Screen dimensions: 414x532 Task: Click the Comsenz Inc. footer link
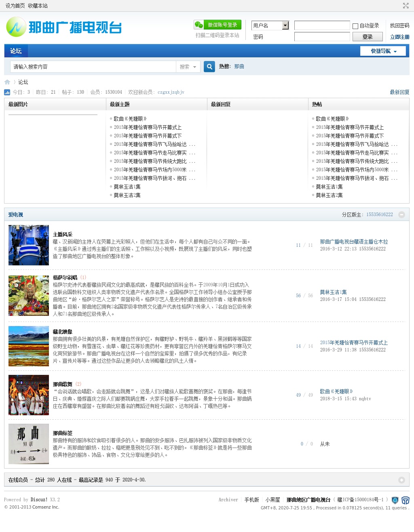click(x=46, y=507)
